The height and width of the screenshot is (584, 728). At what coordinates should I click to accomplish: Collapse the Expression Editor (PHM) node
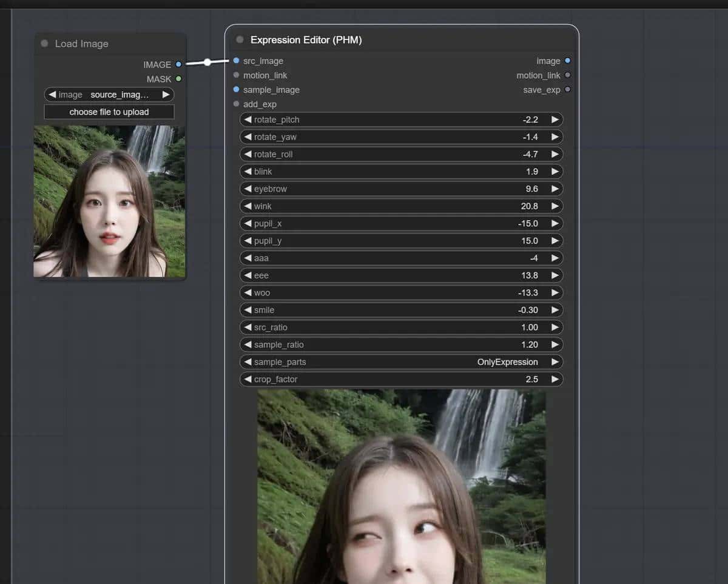[240, 39]
